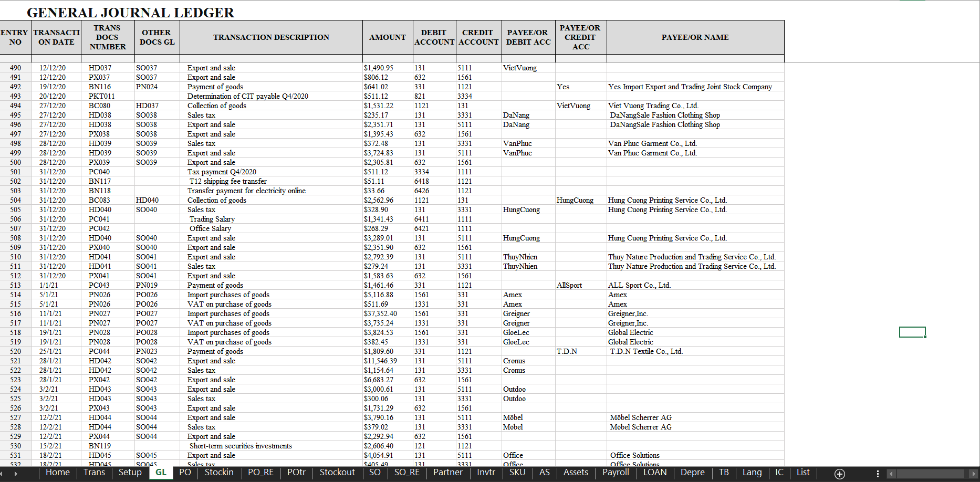
Task: Click the right horizontal scroll arrow
Action: (x=975, y=474)
